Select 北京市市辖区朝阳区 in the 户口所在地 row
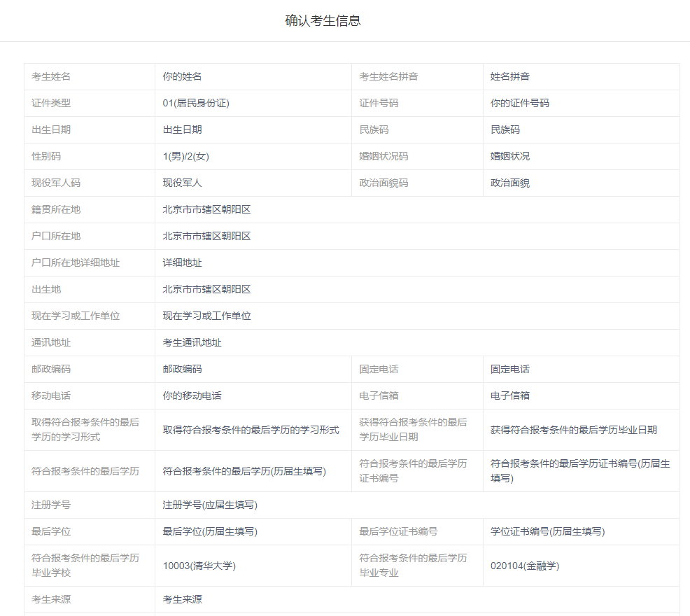The width and height of the screenshot is (690, 616). pyautogui.click(x=207, y=236)
